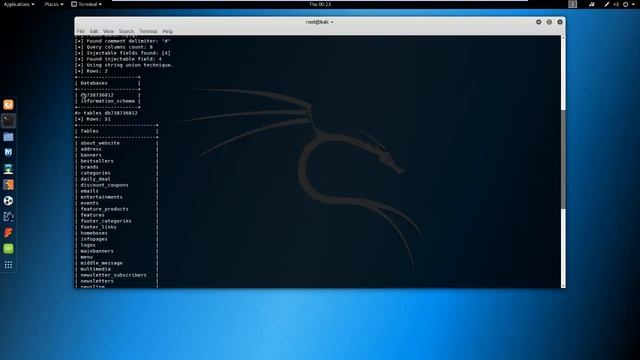
Task: Click the mainbanners table row
Action: 97,251
